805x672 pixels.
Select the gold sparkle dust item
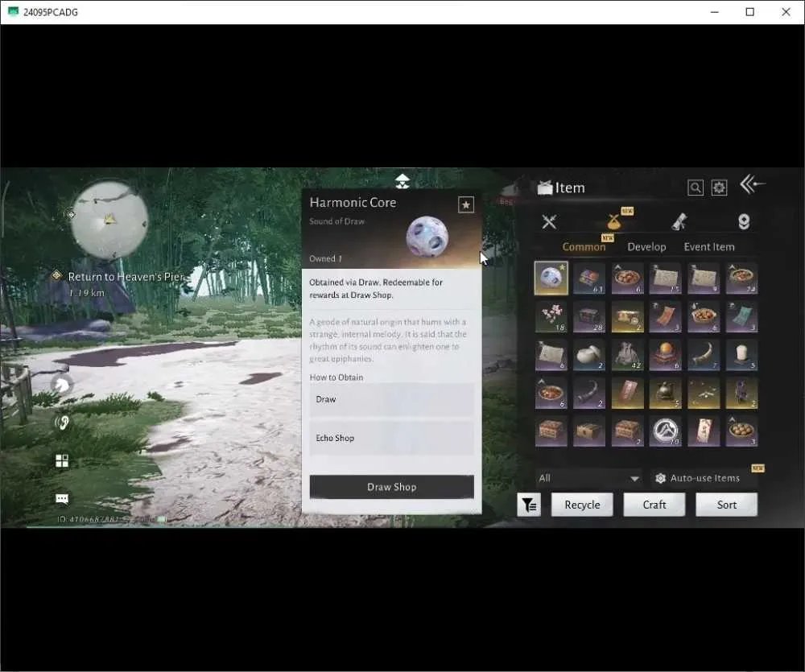[x=704, y=394]
